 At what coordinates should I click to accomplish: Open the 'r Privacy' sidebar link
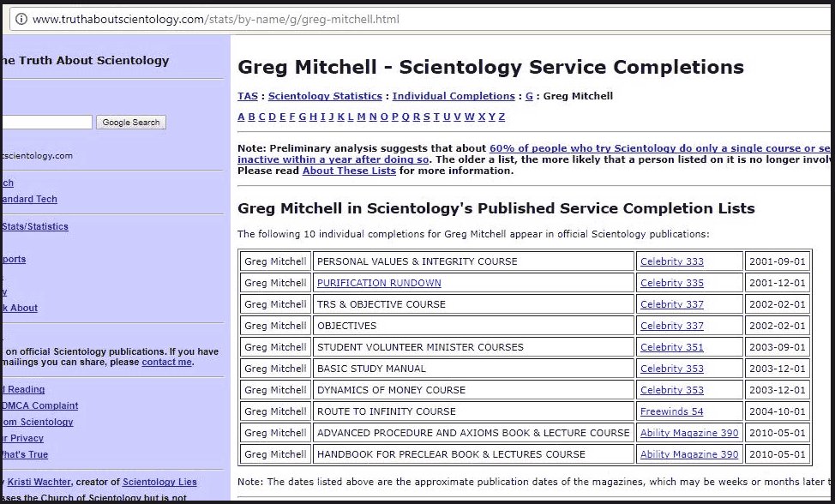tap(23, 439)
